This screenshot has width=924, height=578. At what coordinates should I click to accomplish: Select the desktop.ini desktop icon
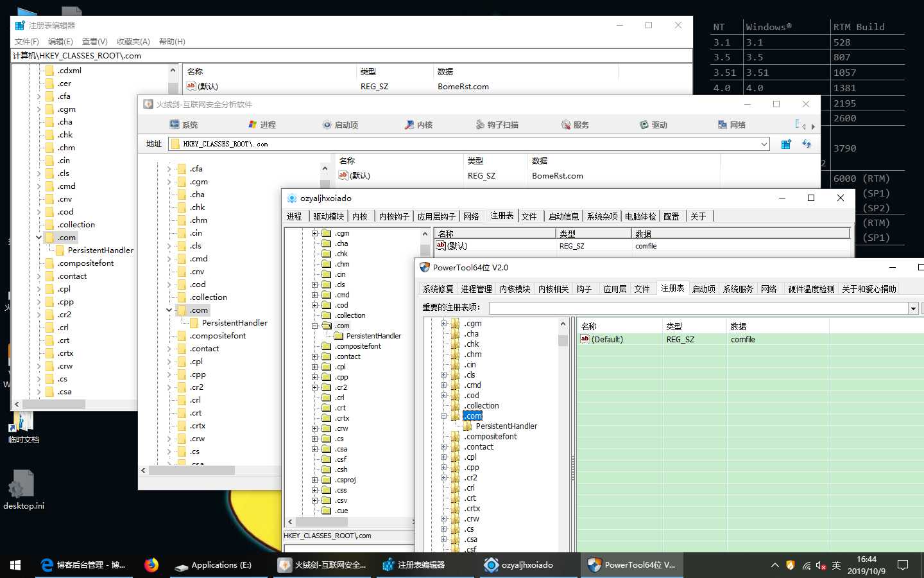pos(23,489)
